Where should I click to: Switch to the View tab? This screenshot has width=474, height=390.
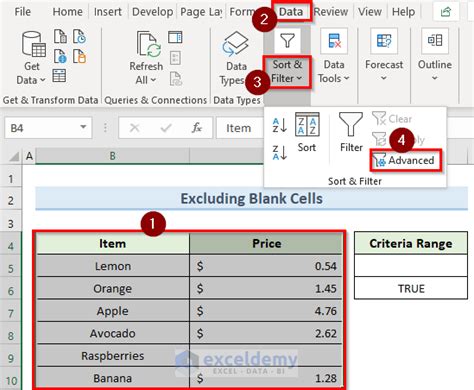370,12
